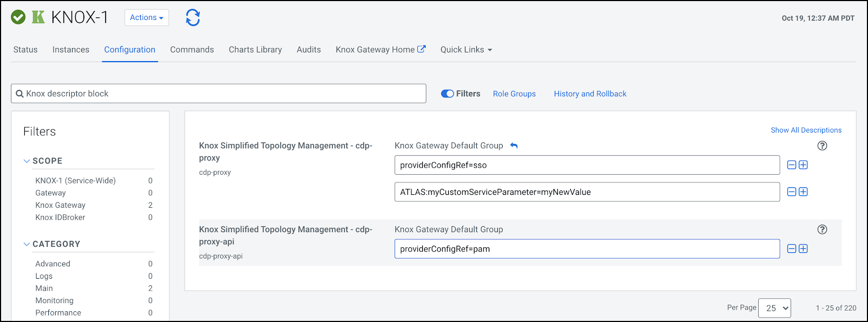Toggle the Filters switch off
Screen dimensions: 868x322
pos(448,94)
